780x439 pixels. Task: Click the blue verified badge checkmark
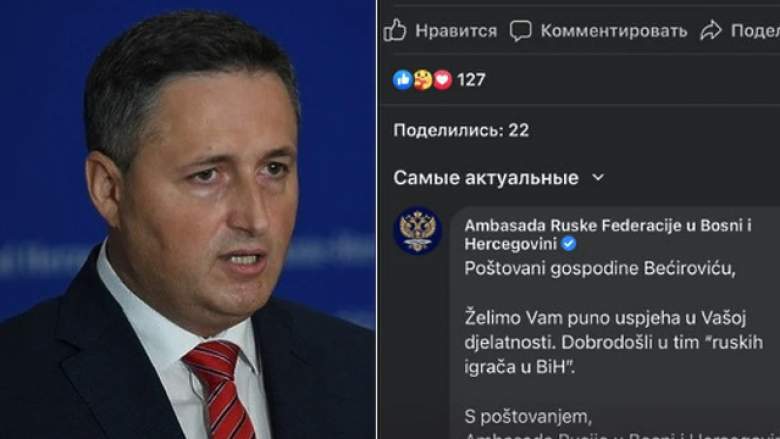tap(569, 244)
